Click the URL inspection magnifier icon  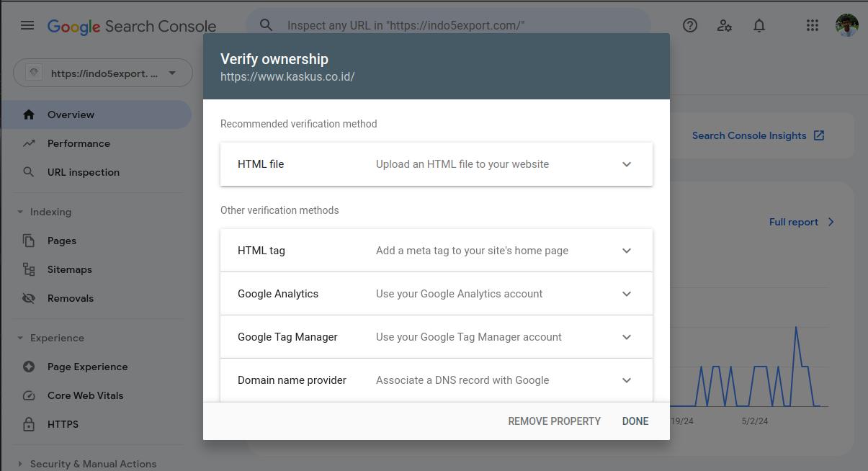(29, 172)
